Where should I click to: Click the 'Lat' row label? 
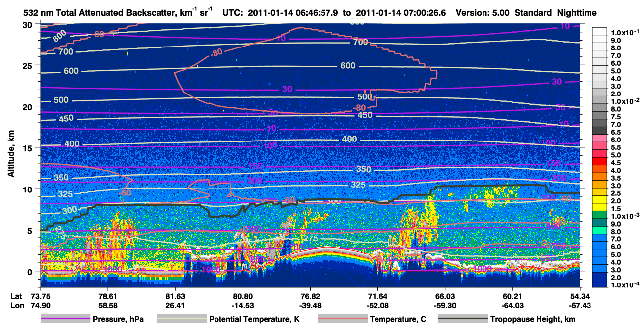(16, 296)
